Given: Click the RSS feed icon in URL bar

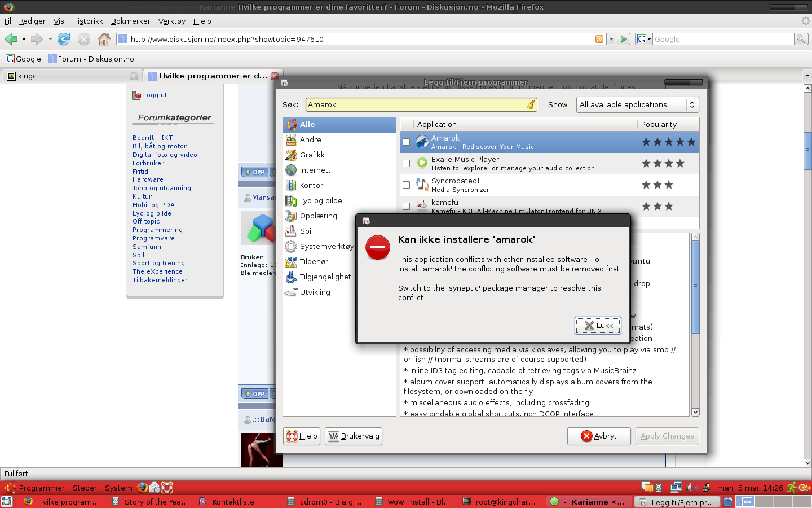Looking at the screenshot, I should coord(599,39).
